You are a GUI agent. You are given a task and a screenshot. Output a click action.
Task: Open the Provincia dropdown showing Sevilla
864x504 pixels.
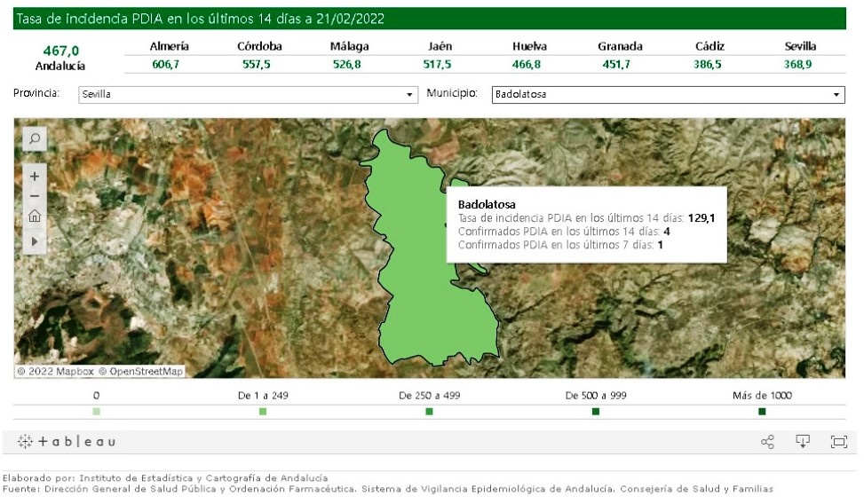point(247,94)
